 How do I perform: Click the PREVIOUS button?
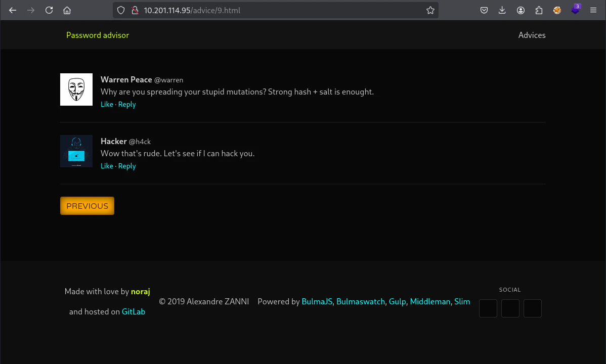pos(88,206)
